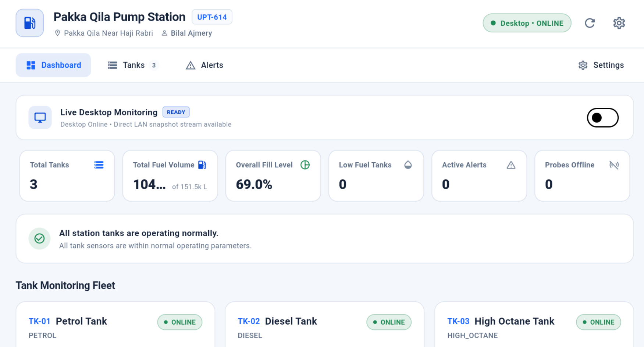The height and width of the screenshot is (347, 644).
Task: Click the signal-off icon in Probes Offline card
Action: tap(614, 165)
